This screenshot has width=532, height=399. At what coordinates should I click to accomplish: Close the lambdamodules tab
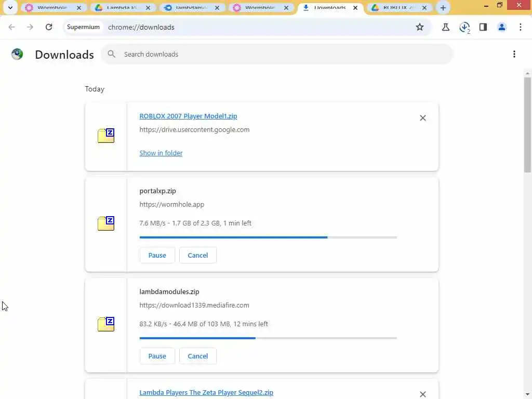tap(217, 8)
